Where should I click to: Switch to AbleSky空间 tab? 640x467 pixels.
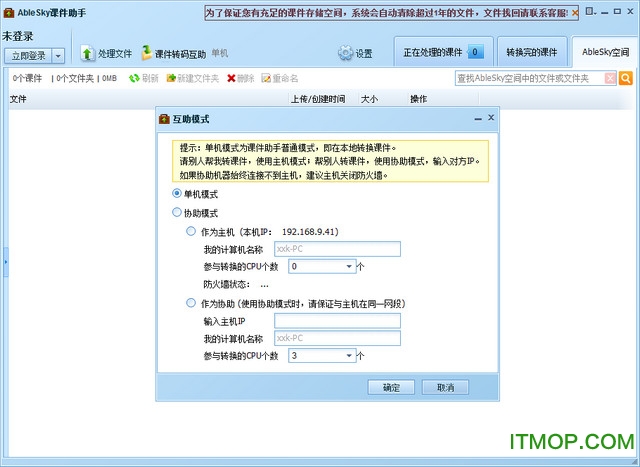coord(605,52)
